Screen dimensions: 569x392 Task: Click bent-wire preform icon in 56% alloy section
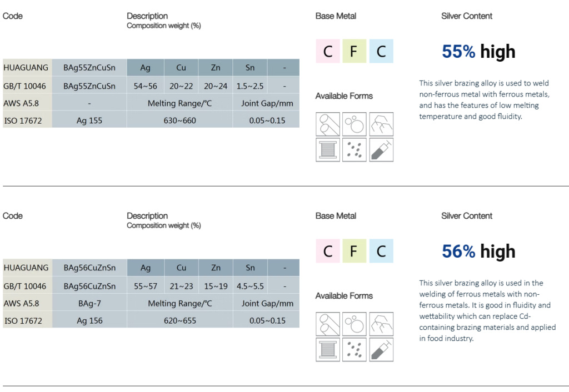[381, 324]
